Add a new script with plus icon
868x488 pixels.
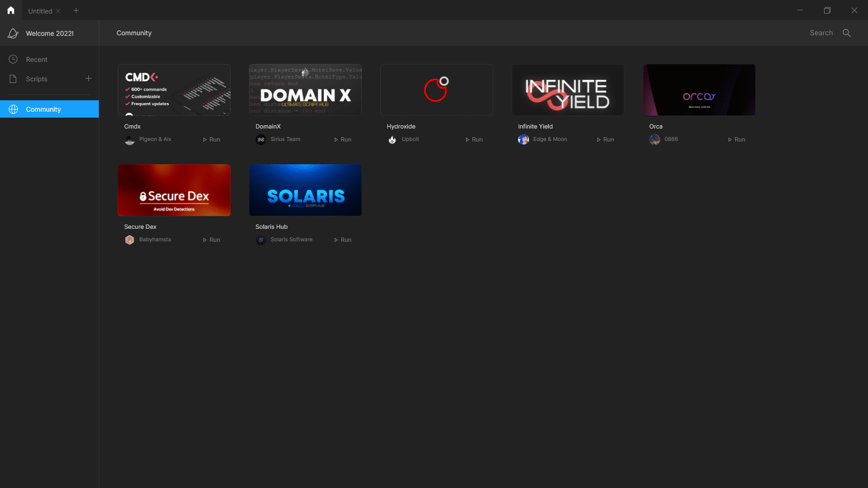coord(88,79)
